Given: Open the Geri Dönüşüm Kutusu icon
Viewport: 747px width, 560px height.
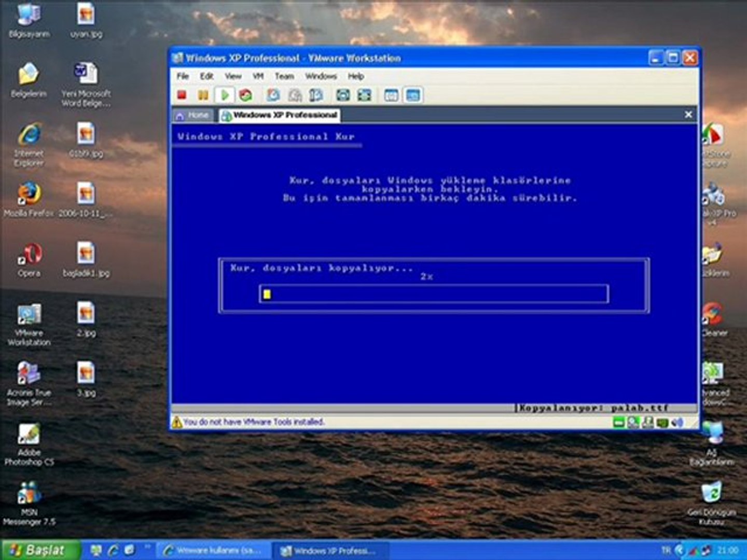Looking at the screenshot, I should tap(712, 503).
